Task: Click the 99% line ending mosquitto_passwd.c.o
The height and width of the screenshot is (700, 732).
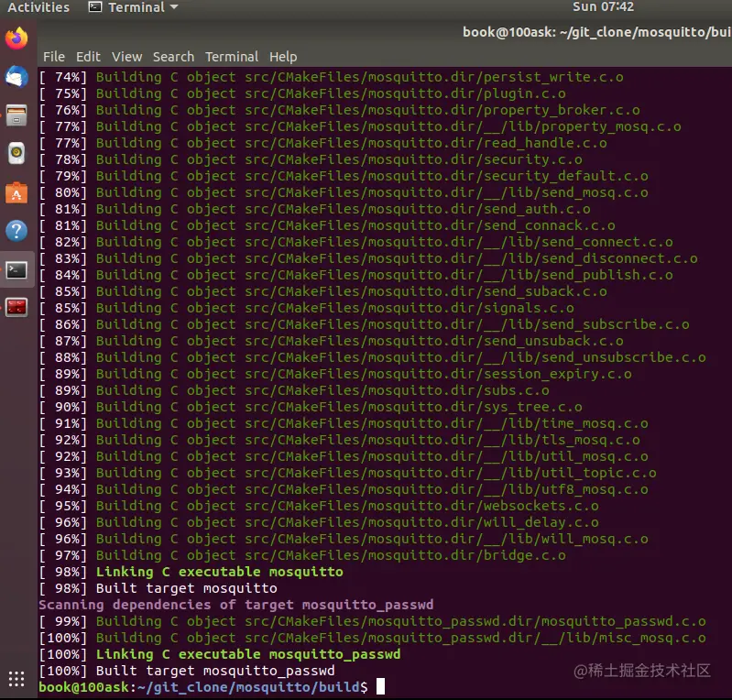Action: coord(372,621)
